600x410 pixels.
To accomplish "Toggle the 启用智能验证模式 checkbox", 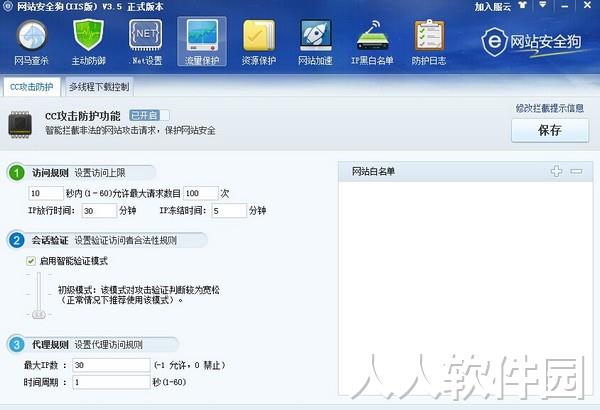I will coord(31,261).
